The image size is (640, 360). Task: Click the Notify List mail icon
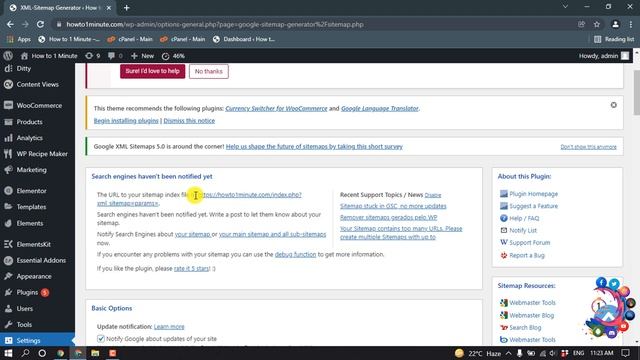(x=504, y=230)
